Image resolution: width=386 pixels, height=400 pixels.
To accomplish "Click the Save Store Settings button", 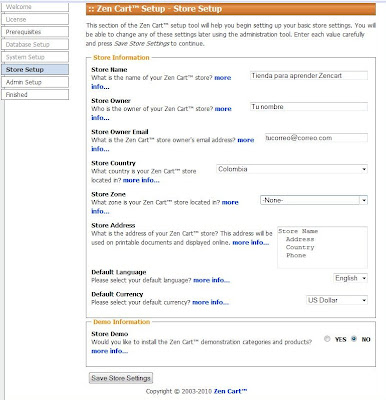I will (x=121, y=378).
